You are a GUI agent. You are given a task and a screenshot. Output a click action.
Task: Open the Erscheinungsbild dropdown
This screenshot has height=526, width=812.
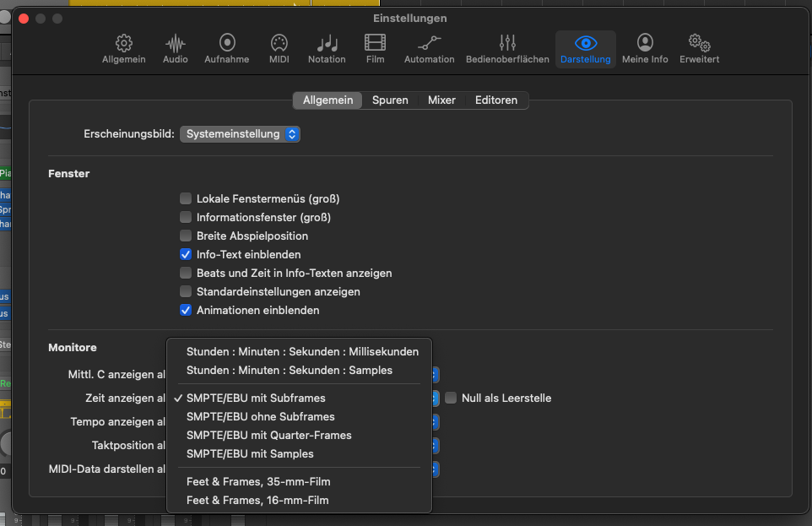[240, 134]
